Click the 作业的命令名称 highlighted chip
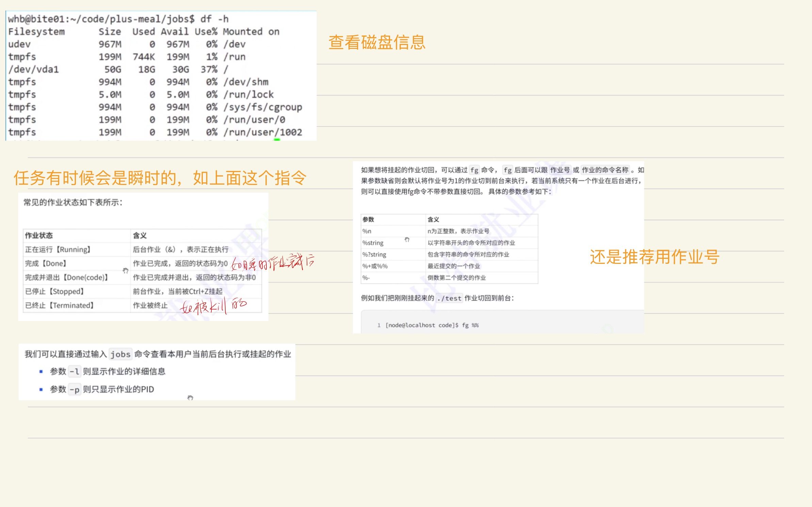Viewport: 812px width, 507px height. pos(606,170)
